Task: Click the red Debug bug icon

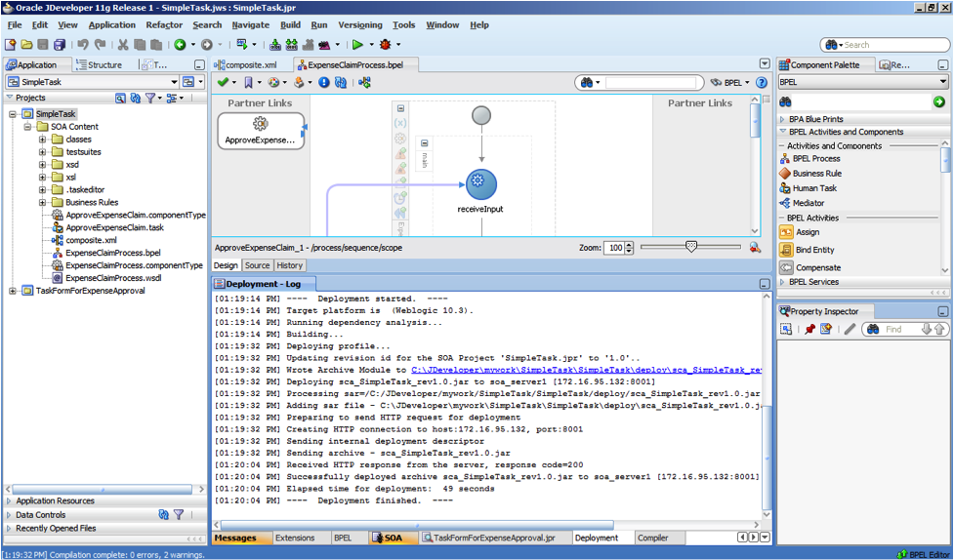Action: (x=386, y=45)
